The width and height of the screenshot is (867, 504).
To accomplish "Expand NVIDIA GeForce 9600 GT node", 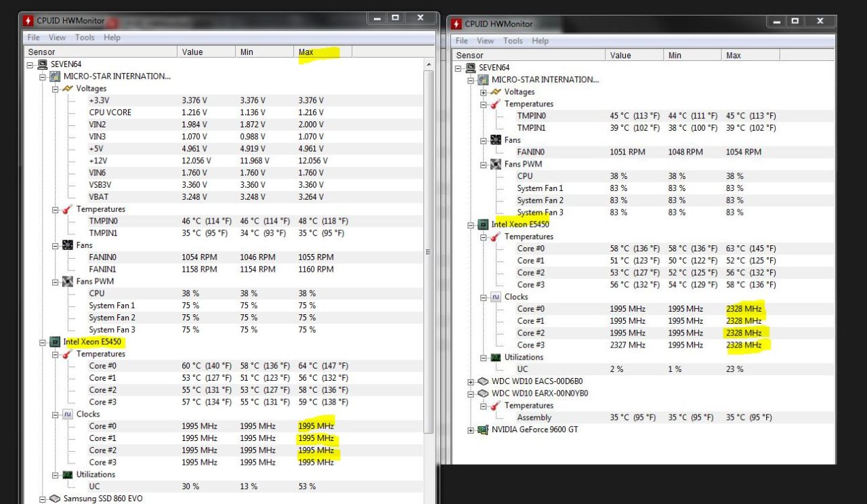I will [x=471, y=430].
